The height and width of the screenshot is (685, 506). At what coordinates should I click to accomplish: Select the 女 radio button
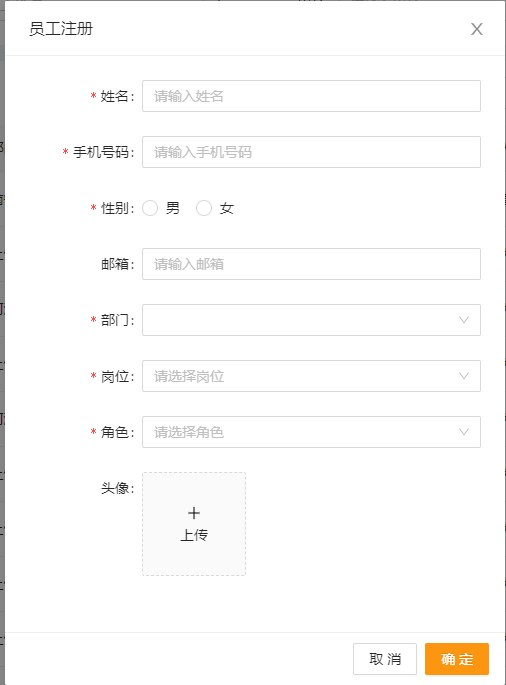point(204,208)
